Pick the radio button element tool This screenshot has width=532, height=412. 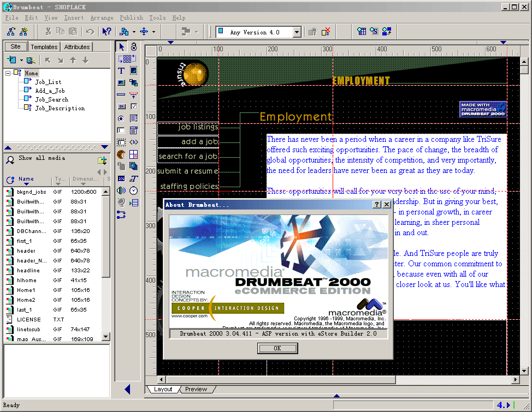click(x=121, y=118)
